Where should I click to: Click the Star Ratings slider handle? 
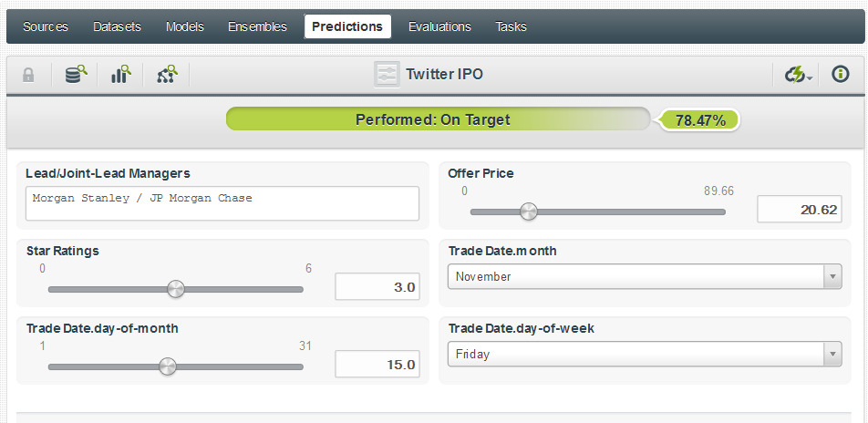coord(176,289)
